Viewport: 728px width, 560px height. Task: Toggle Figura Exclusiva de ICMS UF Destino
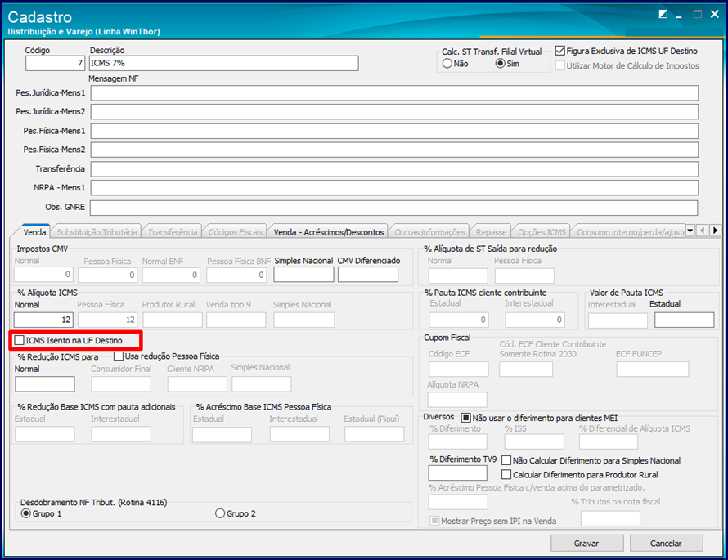(x=560, y=51)
